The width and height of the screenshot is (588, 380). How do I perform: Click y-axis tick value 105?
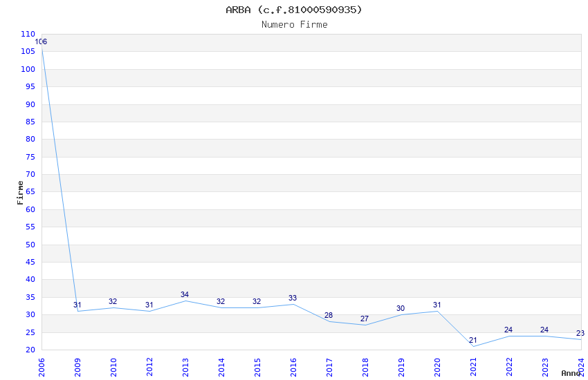click(28, 52)
